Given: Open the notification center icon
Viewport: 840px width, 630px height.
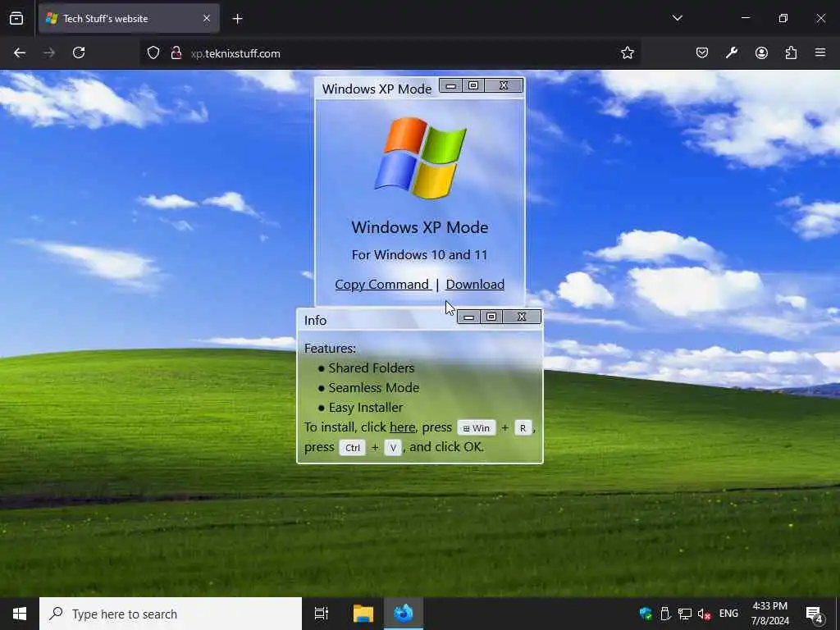Looking at the screenshot, I should coord(815,614).
